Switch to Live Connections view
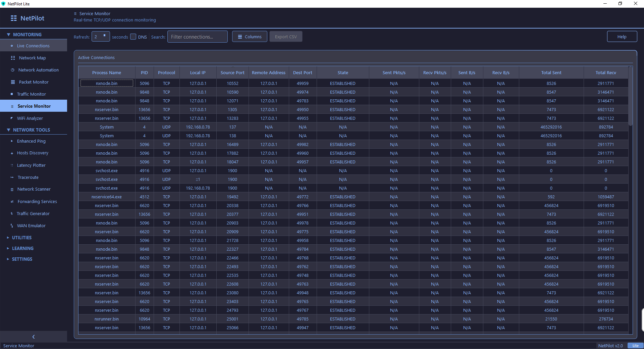The width and height of the screenshot is (644, 349). [34, 45]
